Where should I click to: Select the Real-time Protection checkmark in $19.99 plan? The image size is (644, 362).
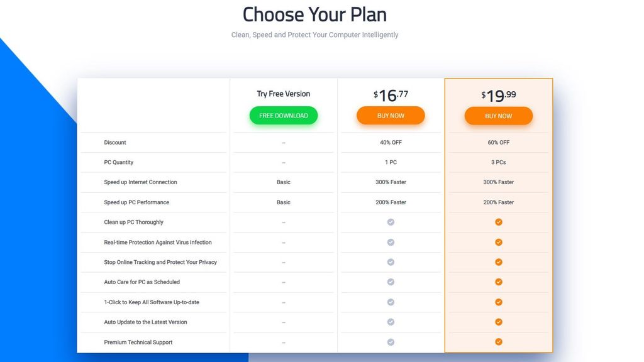pos(499,242)
